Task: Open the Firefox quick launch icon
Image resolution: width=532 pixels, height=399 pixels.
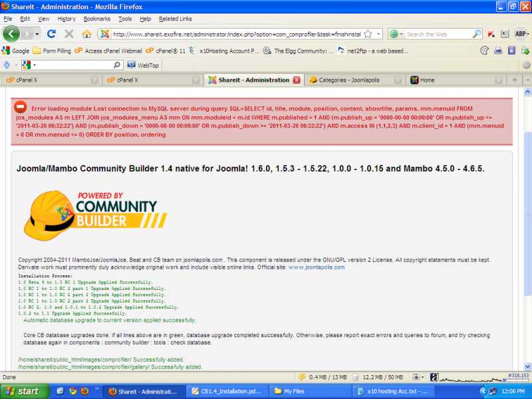Action: [x=84, y=391]
